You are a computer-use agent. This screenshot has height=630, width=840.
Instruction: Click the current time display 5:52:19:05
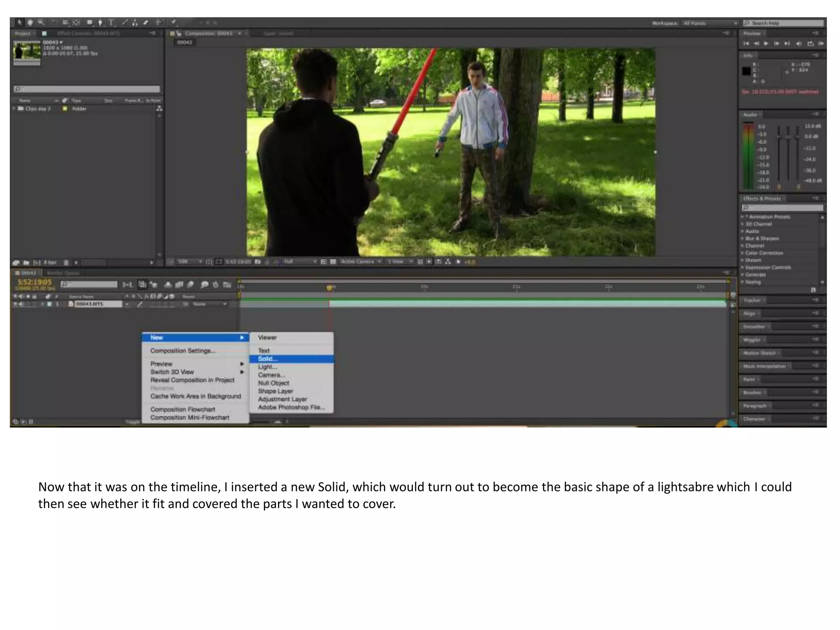tap(34, 282)
